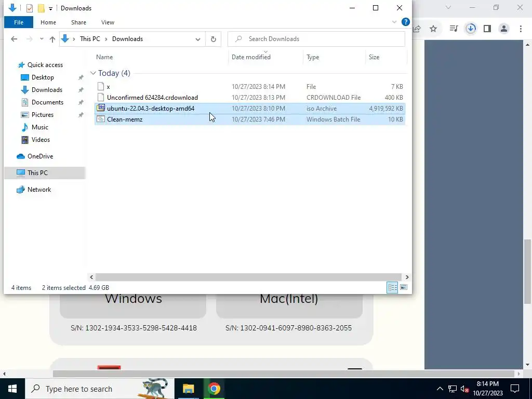The width and height of the screenshot is (532, 399).
Task: Sort files by Date modified column
Action: (251, 57)
